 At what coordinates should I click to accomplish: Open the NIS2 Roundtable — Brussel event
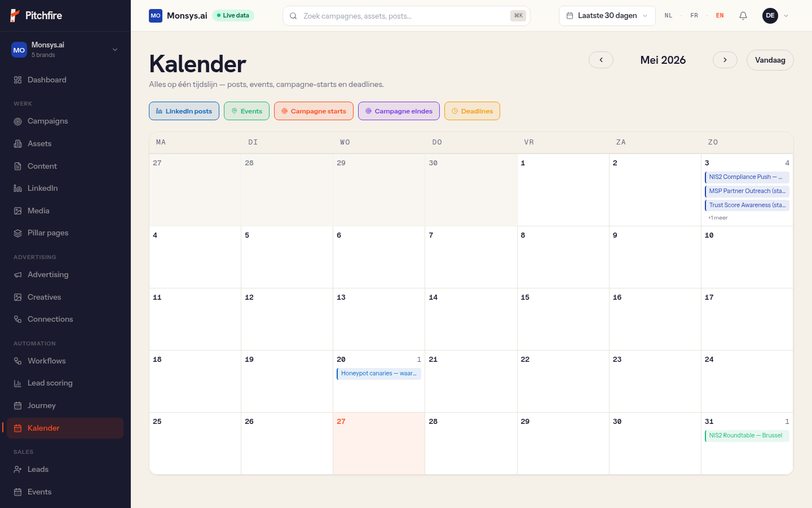pyautogui.click(x=747, y=436)
